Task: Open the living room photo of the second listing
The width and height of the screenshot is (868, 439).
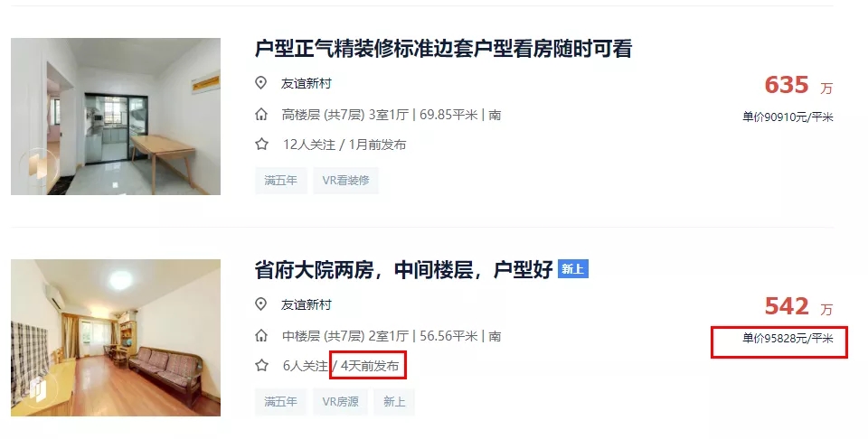Action: [116, 338]
